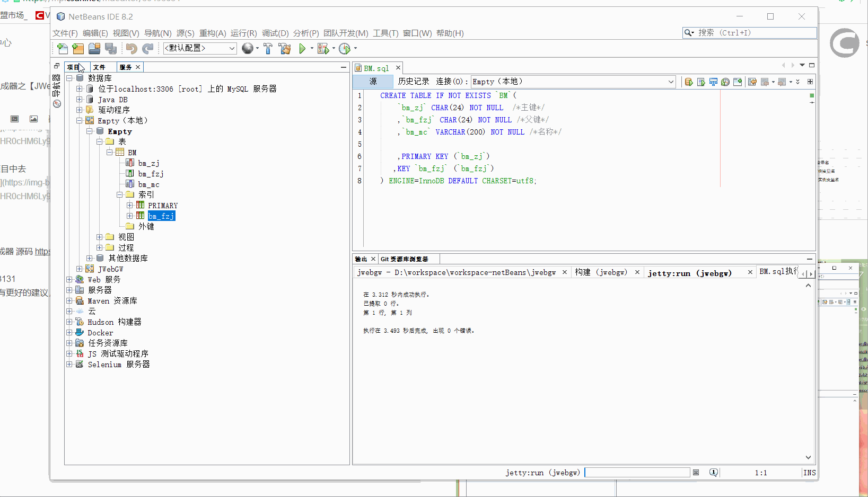The height and width of the screenshot is (497, 868).
Task: Close the 服务 panel tab
Action: tap(138, 67)
